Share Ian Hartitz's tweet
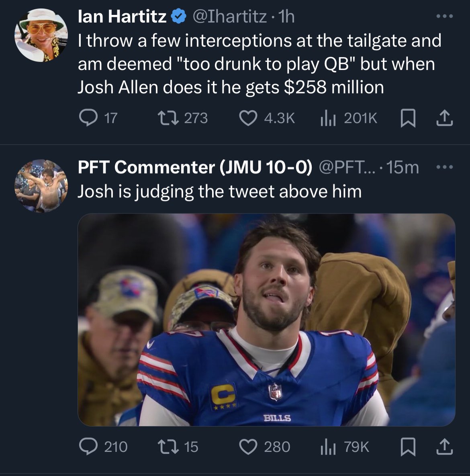This screenshot has height=476, width=470. tap(445, 118)
